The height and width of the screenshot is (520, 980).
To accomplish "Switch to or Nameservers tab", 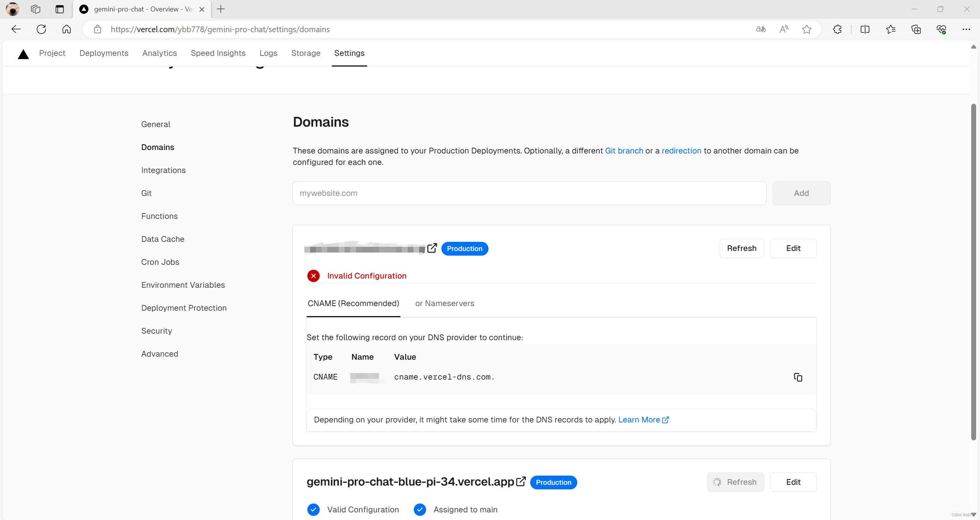I will coord(444,303).
